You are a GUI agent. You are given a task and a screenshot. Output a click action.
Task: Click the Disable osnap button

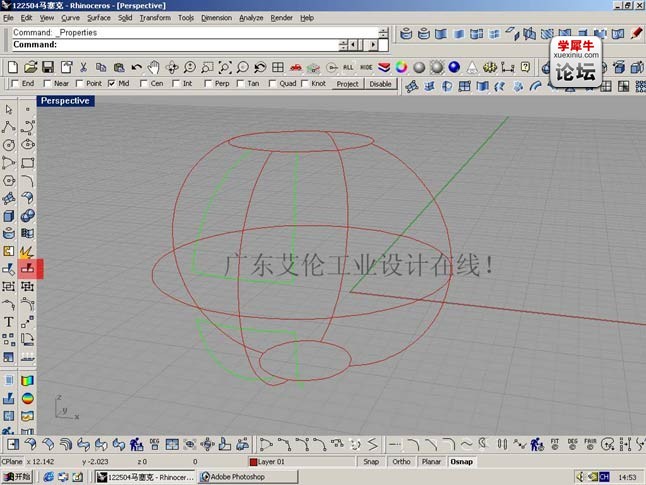380,84
